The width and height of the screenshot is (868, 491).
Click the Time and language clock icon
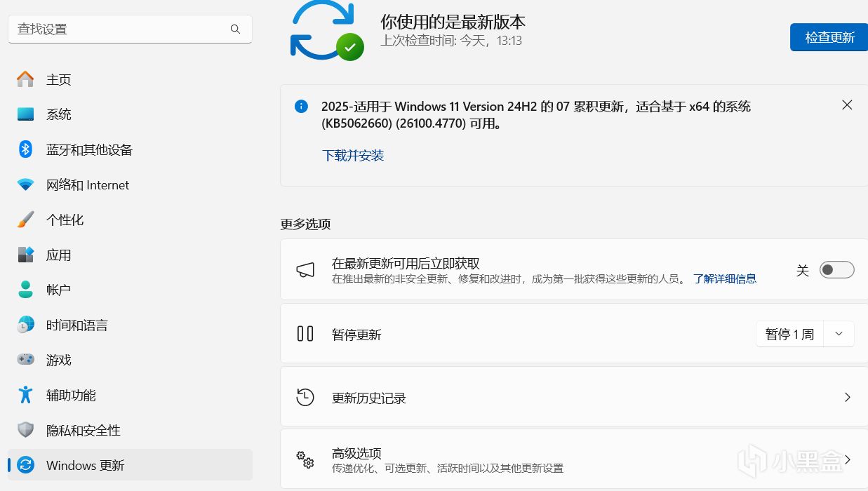[x=25, y=325]
